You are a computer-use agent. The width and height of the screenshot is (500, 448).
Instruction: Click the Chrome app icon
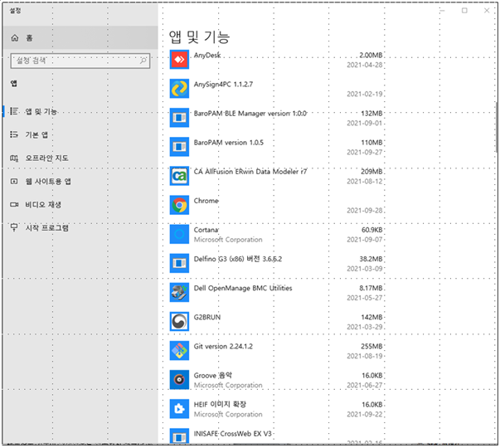pyautogui.click(x=179, y=205)
